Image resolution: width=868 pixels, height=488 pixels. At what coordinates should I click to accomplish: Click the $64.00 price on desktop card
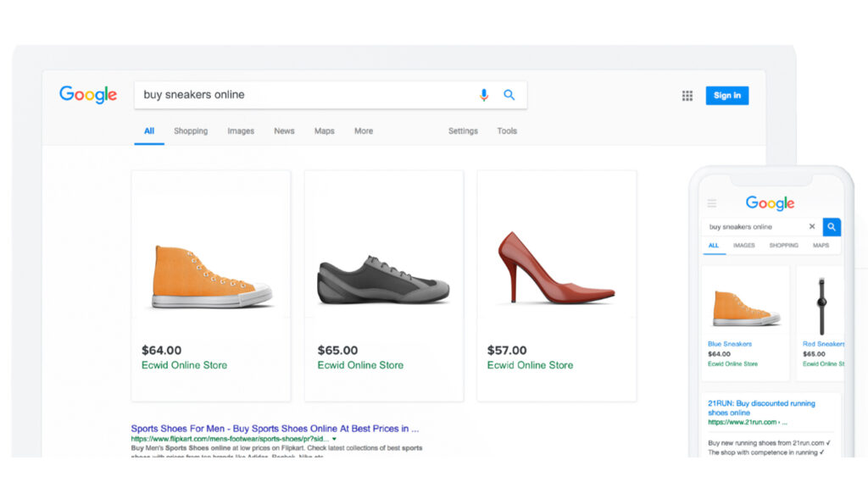click(161, 350)
